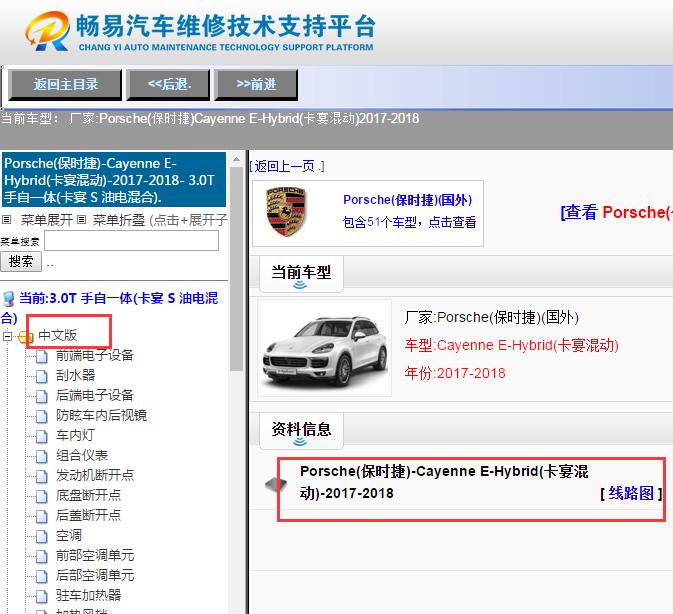Click the left panel scroll-up arrow
673x614 pixels.
236,159
